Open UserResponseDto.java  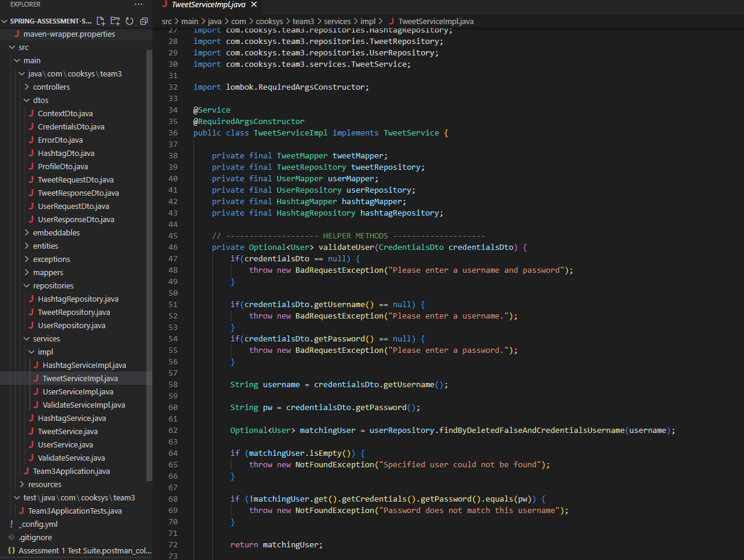click(x=76, y=219)
